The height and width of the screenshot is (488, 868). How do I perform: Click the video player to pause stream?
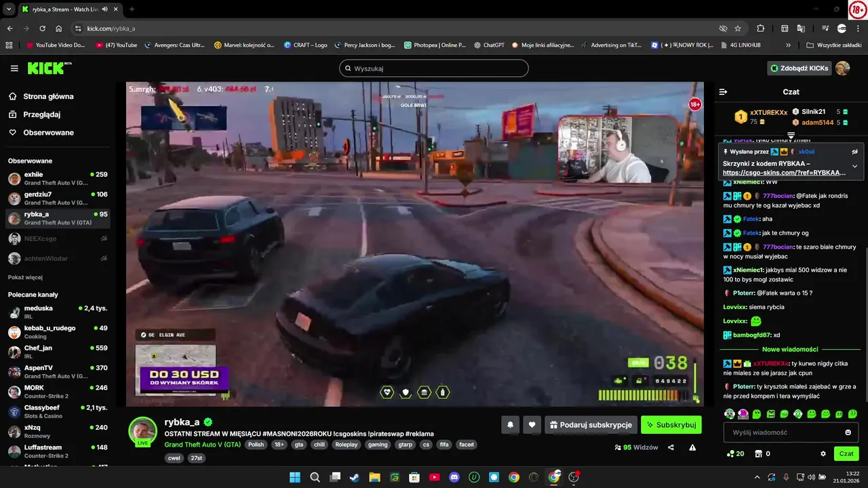pyautogui.click(x=414, y=244)
